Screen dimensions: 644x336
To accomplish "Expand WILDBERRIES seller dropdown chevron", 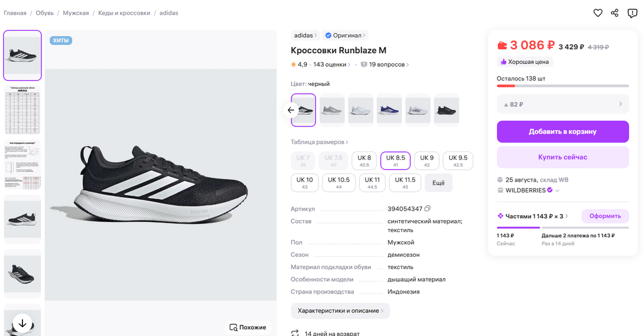I will tap(557, 190).
